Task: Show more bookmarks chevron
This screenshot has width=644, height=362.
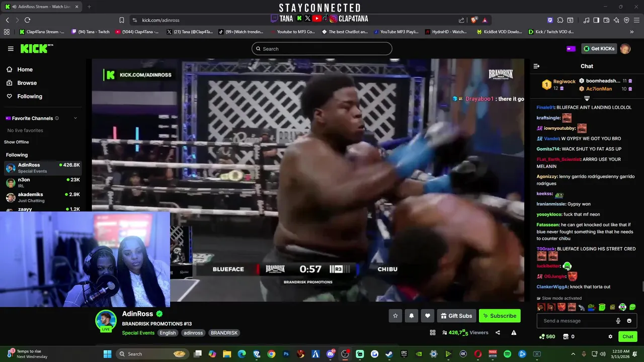Action: (x=631, y=32)
